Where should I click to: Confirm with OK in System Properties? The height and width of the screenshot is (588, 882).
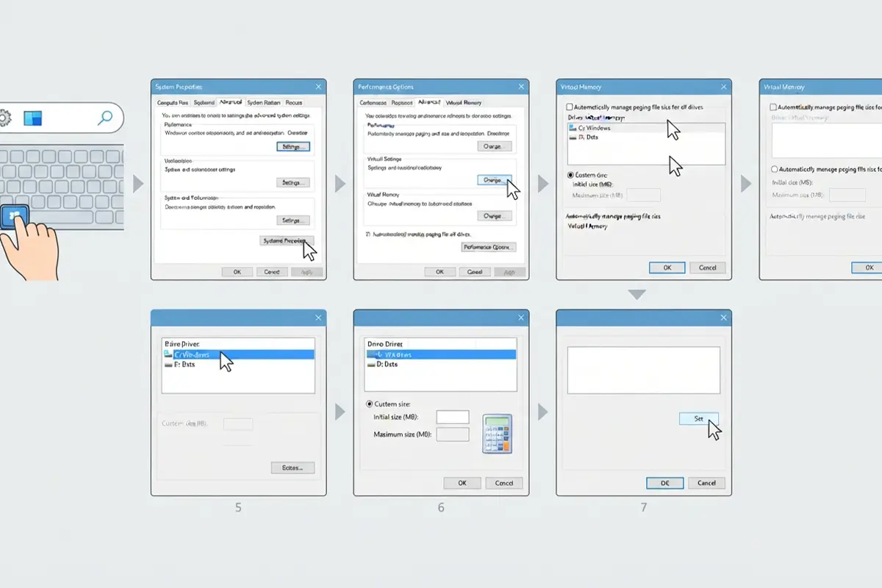coord(237,271)
